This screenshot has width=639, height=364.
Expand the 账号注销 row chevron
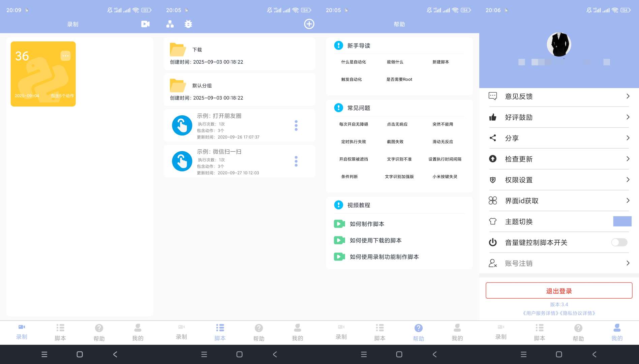click(628, 263)
